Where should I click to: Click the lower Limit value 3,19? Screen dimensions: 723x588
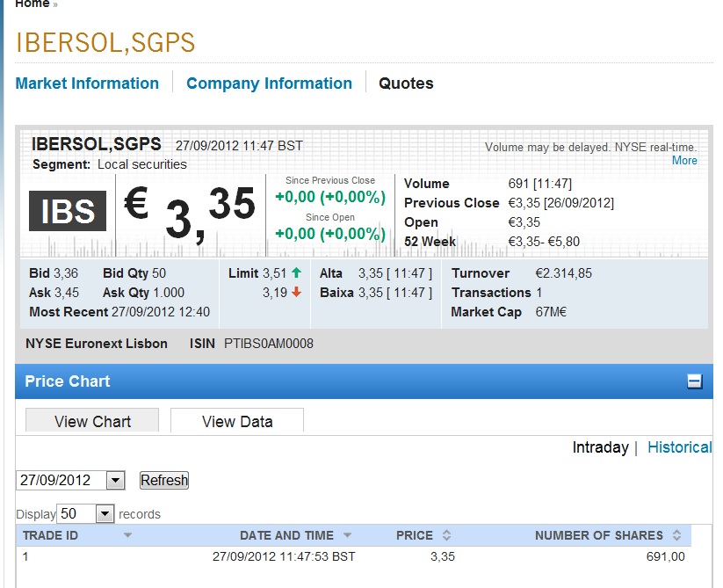pos(275,293)
